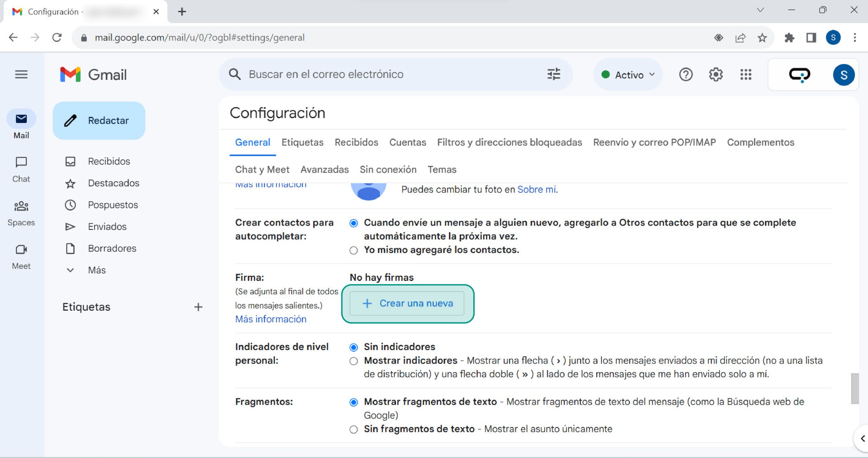868x458 pixels.
Task: Select 'Mostrar indicadores' radio button
Action: [354, 361]
